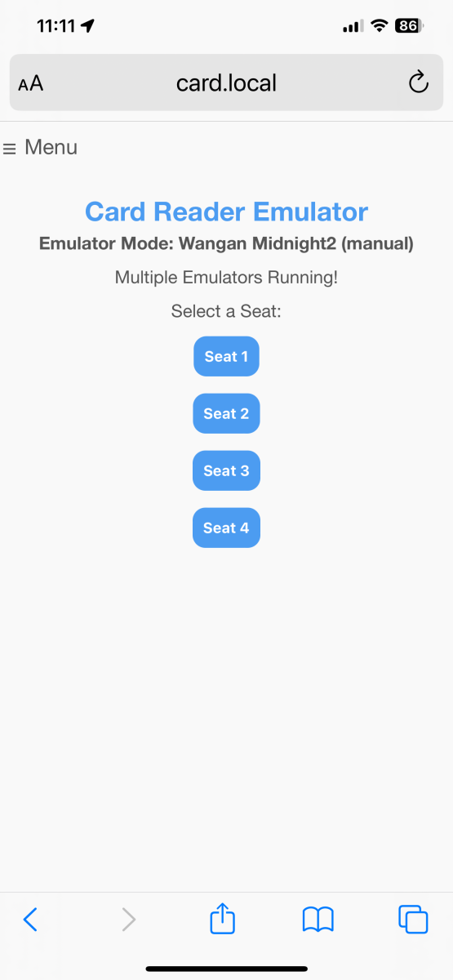This screenshot has width=453, height=980.
Task: Tap the Safari forward arrow
Action: (128, 920)
